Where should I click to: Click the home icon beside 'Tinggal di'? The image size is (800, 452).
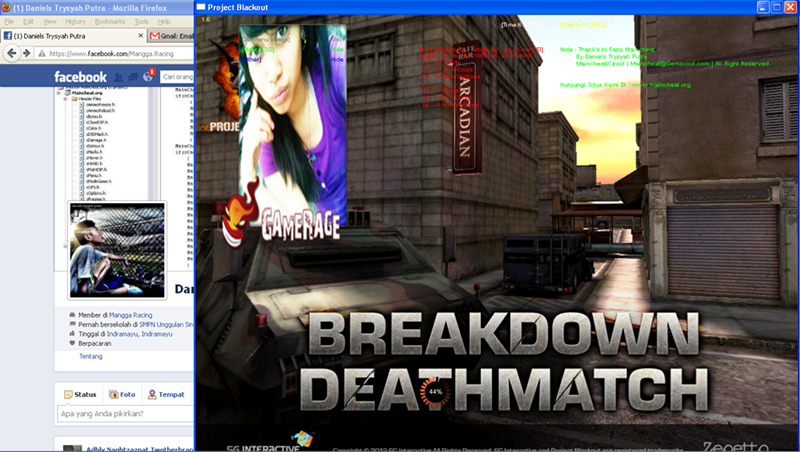(x=72, y=333)
